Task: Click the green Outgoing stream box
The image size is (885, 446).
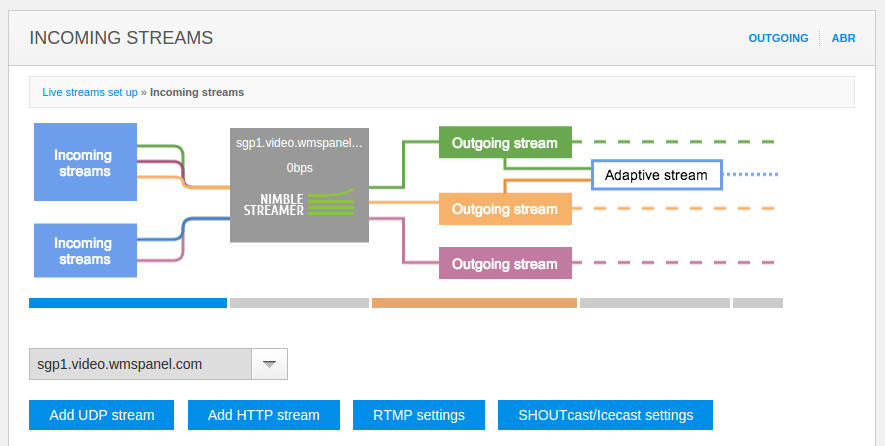Action: (505, 143)
